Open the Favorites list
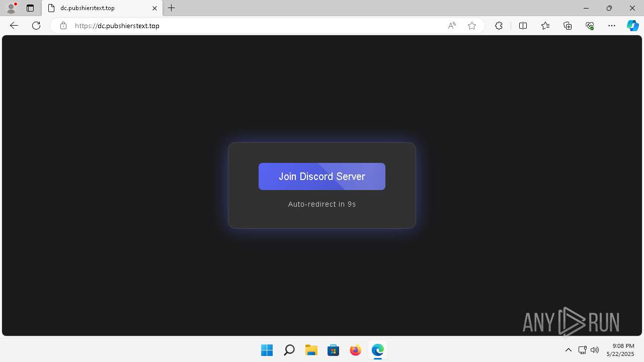 [x=545, y=26]
